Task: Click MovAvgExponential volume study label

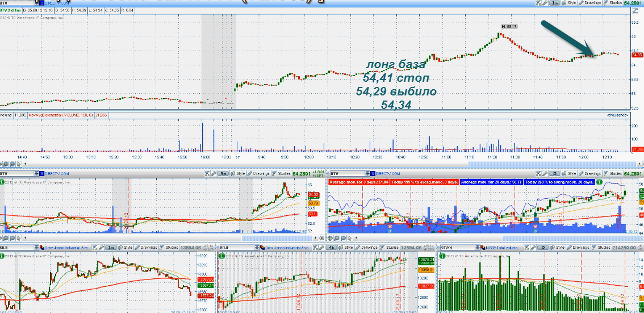Action: pyautogui.click(x=61, y=115)
